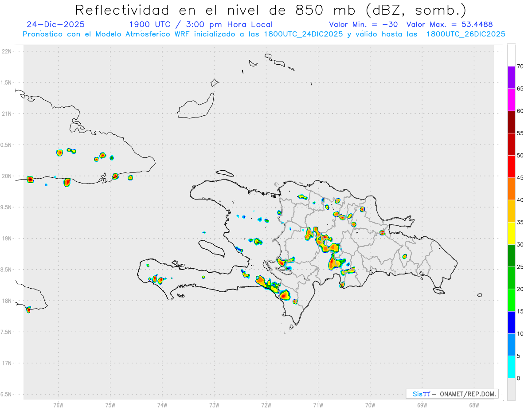Click the dark blue 10-15 dBZ band
532x411 pixels.
coord(511,322)
